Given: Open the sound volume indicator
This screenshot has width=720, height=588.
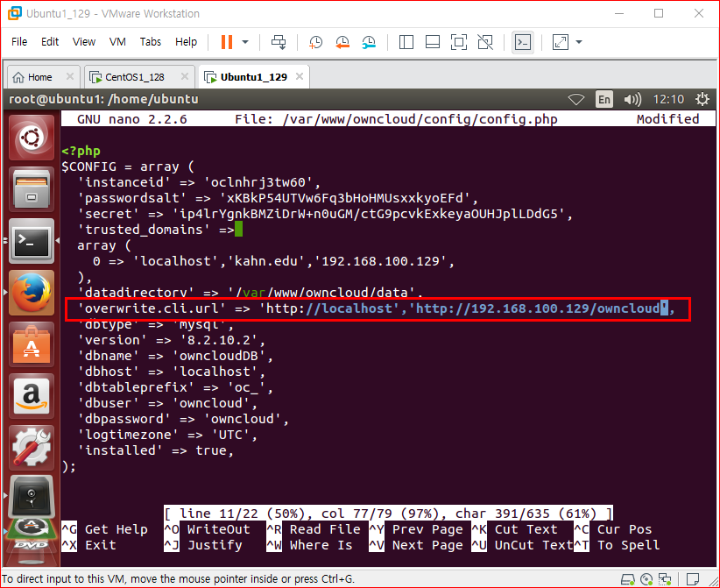Looking at the screenshot, I should point(632,99).
